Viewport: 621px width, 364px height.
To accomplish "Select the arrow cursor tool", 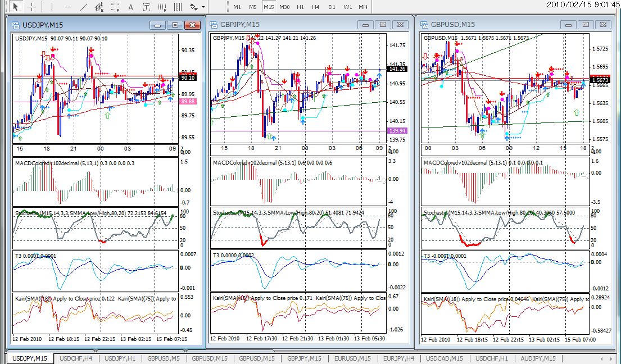I will 16,7.
